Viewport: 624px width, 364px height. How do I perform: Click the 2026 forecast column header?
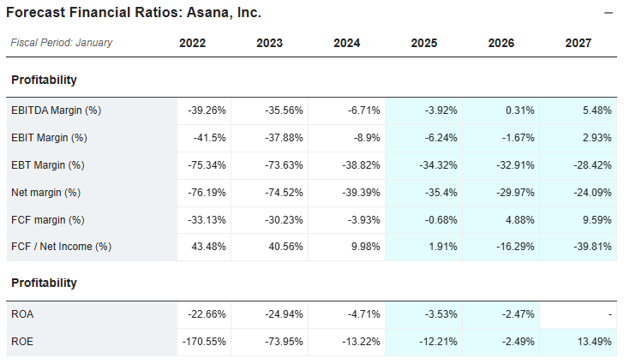pyautogui.click(x=501, y=43)
